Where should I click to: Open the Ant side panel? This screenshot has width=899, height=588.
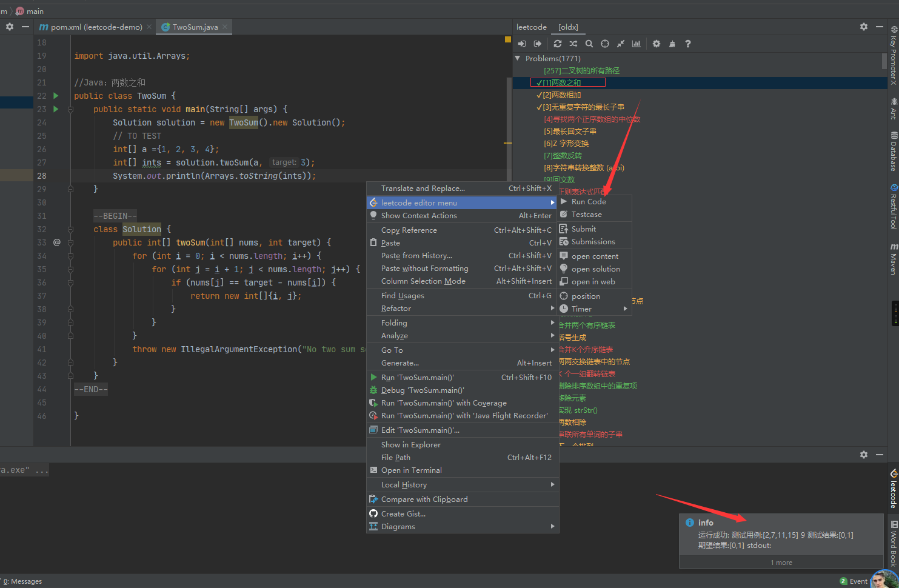click(x=894, y=108)
